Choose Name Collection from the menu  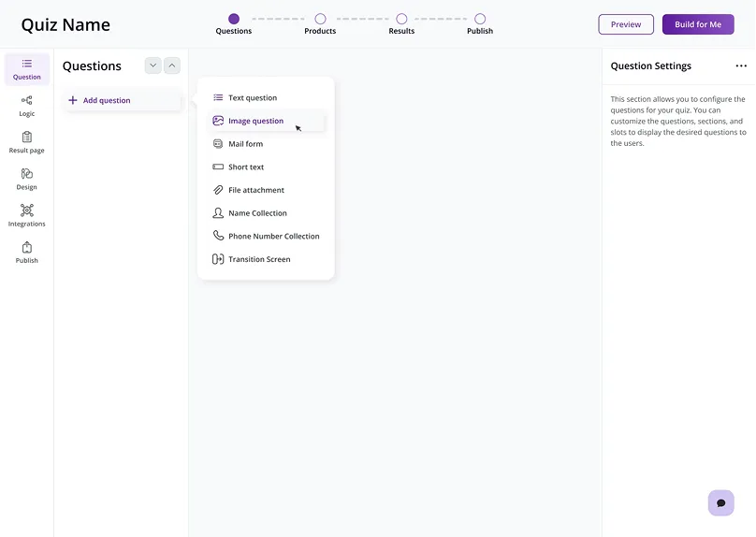tap(266, 213)
